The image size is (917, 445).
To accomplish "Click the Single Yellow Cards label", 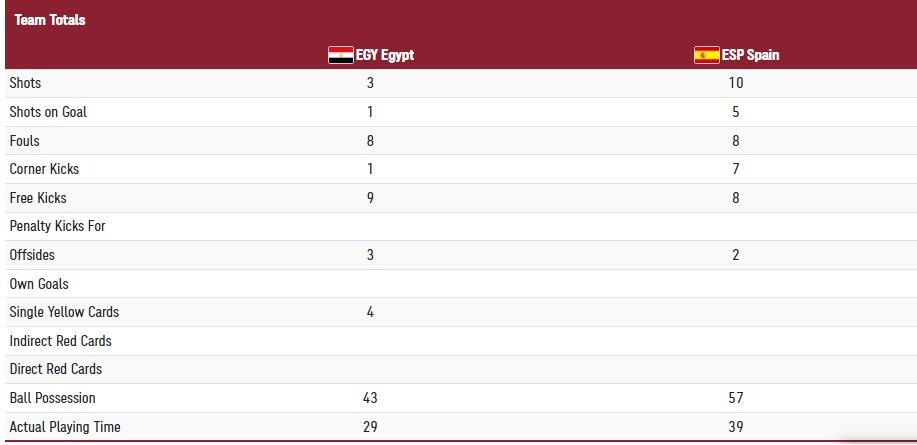I will (64, 312).
